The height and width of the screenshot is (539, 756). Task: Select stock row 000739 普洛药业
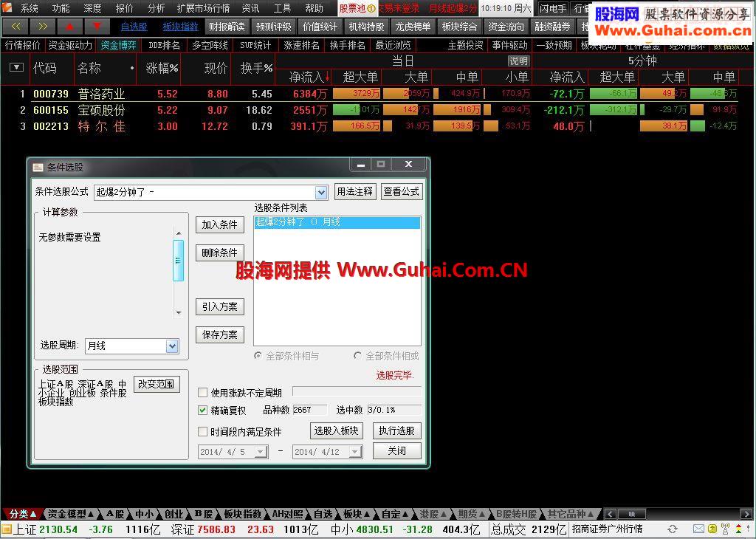pyautogui.click(x=378, y=94)
